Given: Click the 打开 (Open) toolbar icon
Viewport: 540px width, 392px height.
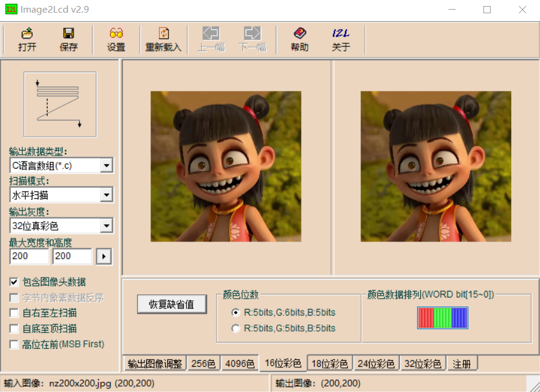Looking at the screenshot, I should (x=27, y=39).
